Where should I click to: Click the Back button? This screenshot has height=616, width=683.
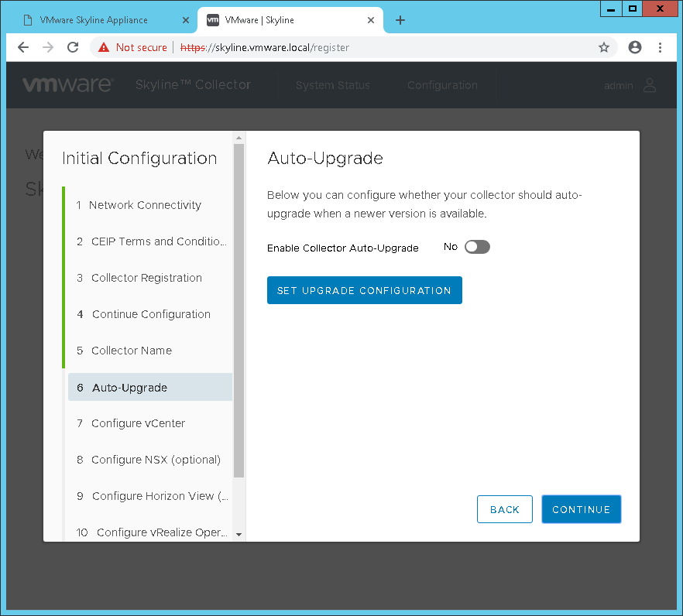click(x=504, y=509)
